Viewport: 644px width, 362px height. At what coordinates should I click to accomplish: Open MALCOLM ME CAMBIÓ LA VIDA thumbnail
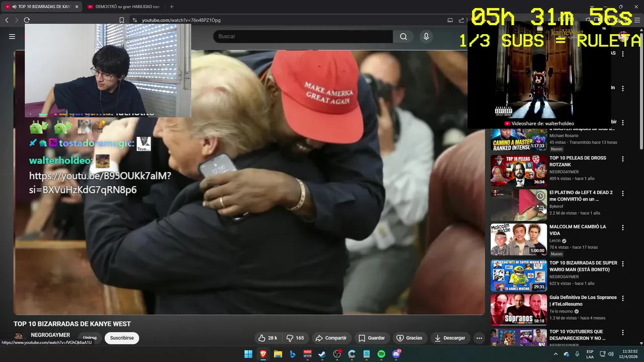coord(519,239)
